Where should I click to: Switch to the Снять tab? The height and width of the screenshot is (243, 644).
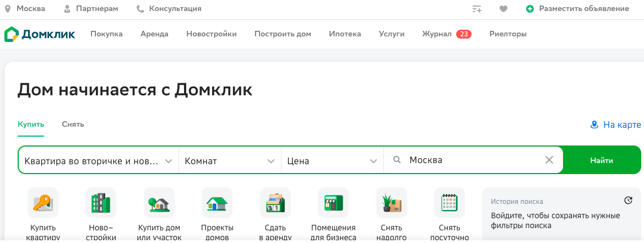pos(73,124)
